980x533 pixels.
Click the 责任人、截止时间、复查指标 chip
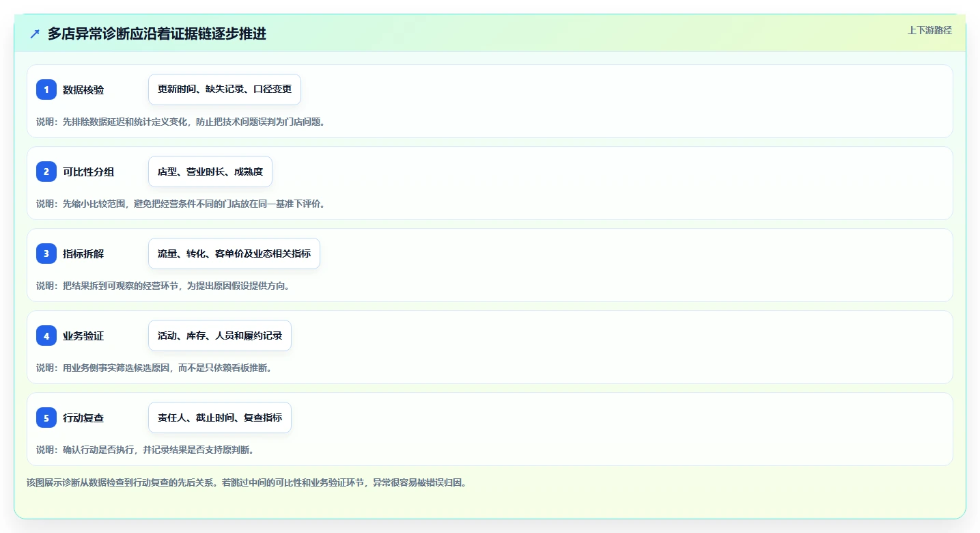click(x=220, y=418)
